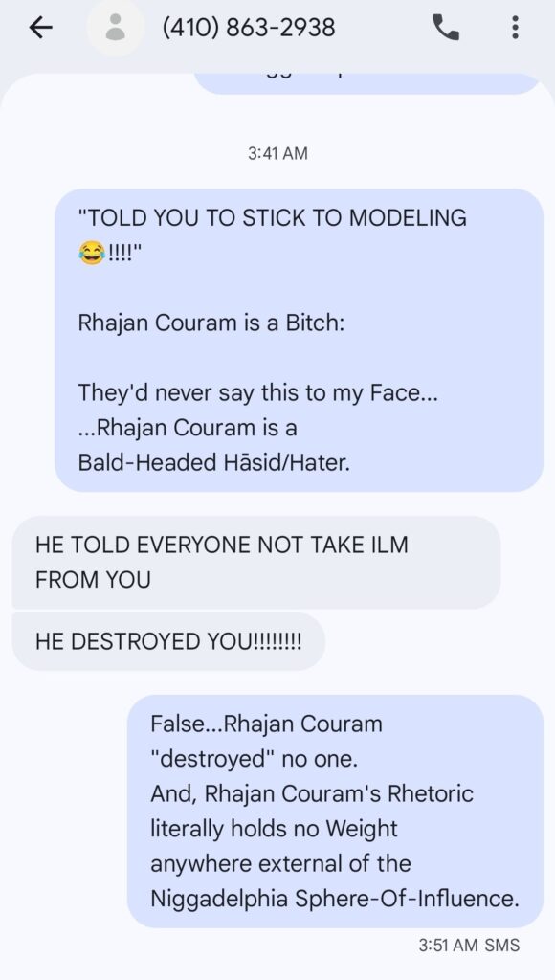This screenshot has height=980, width=555.
Task: Tap the 3:41 AM timestamp
Action: coord(277,153)
